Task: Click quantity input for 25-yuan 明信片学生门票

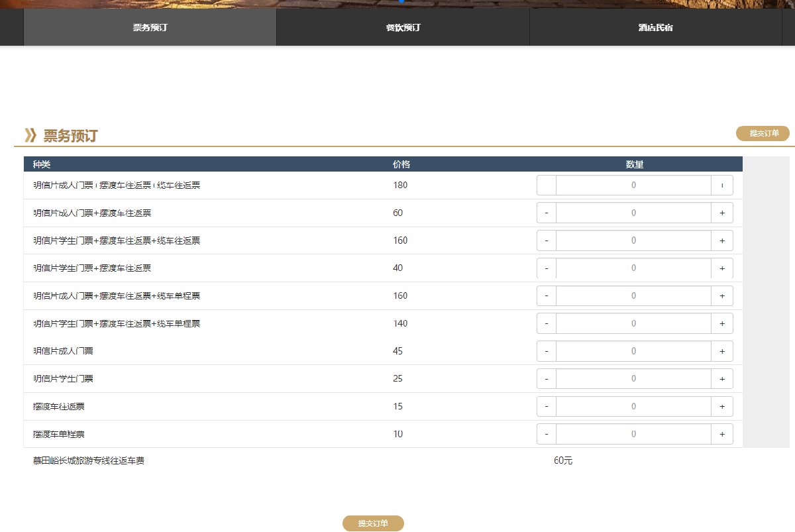Action: tap(633, 379)
